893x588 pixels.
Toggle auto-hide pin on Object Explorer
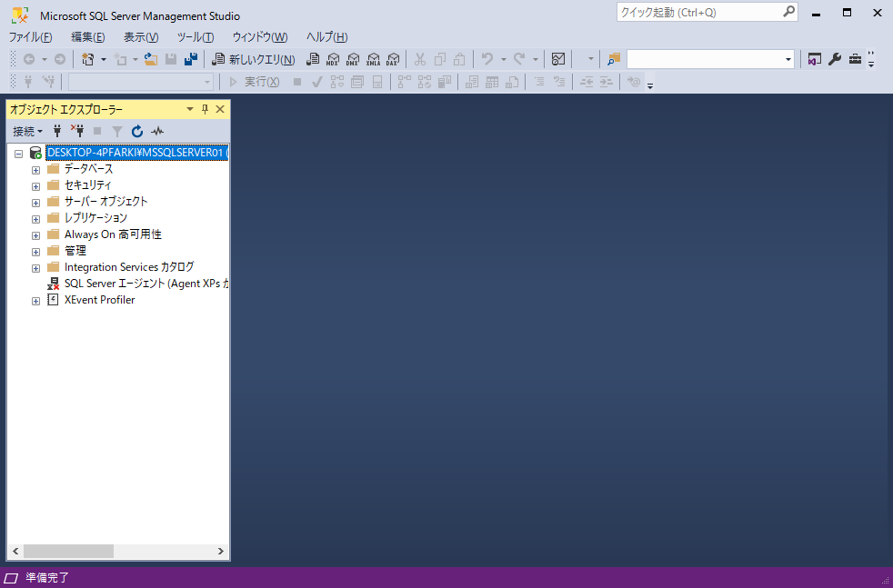click(x=205, y=109)
